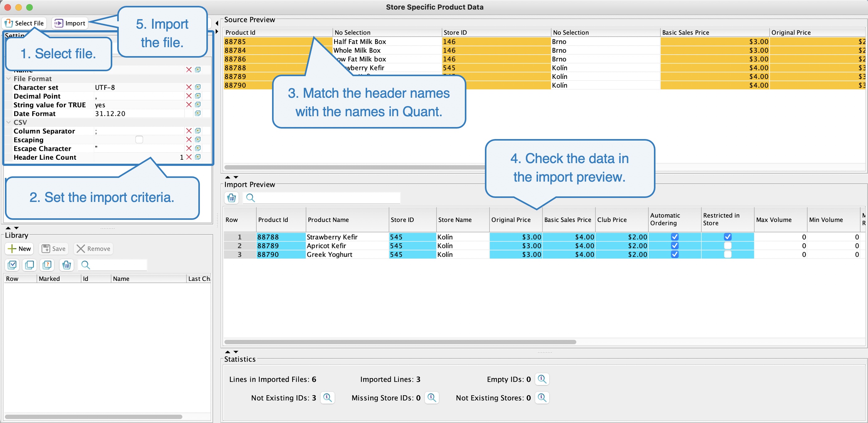Check Restricted in Store for Apricot Kefir
Image resolution: width=868 pixels, height=423 pixels.
click(727, 245)
